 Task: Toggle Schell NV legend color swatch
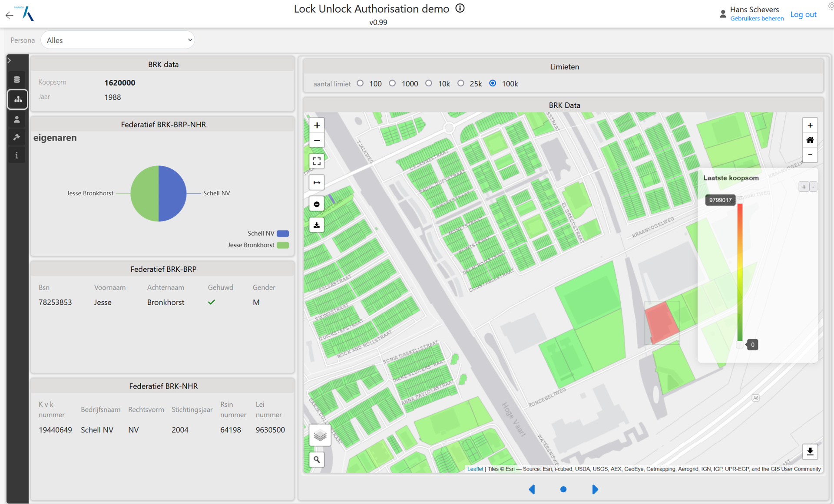tap(283, 234)
